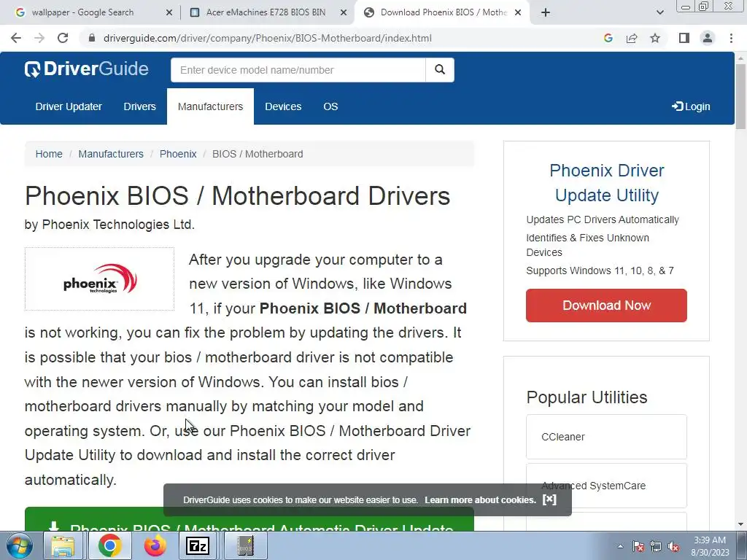Bookmark this page with star icon
This screenshot has width=747, height=560.
(655, 38)
